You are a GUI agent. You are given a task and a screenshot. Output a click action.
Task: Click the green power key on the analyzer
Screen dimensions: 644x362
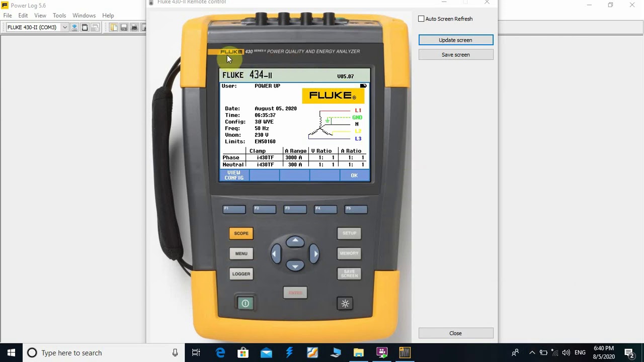coord(246,303)
